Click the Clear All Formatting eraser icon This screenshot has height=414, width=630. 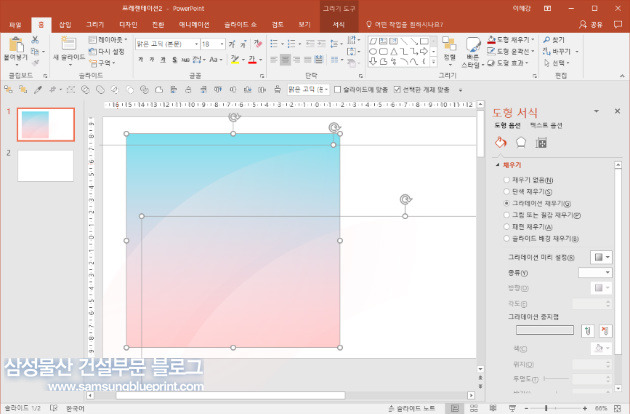click(258, 43)
